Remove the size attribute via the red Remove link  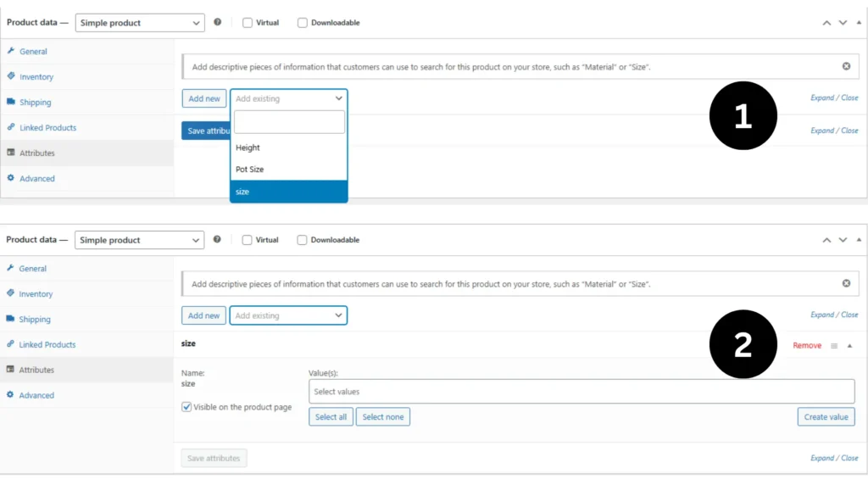pos(807,345)
